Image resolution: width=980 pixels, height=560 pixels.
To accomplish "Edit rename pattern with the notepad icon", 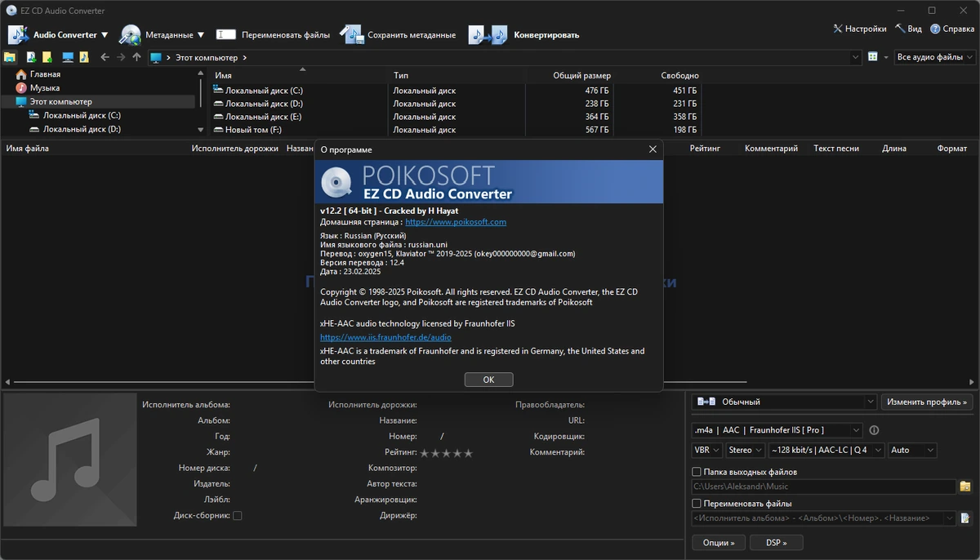I will 965,518.
